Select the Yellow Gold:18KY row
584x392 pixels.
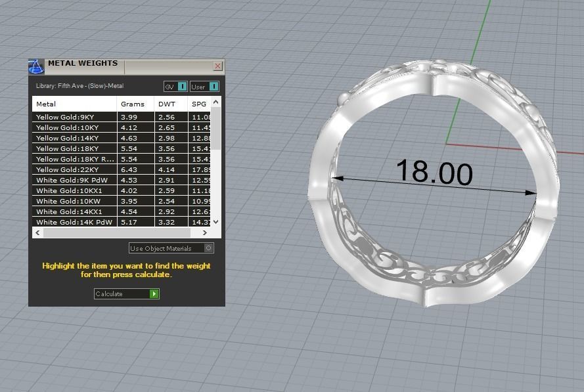(x=122, y=148)
